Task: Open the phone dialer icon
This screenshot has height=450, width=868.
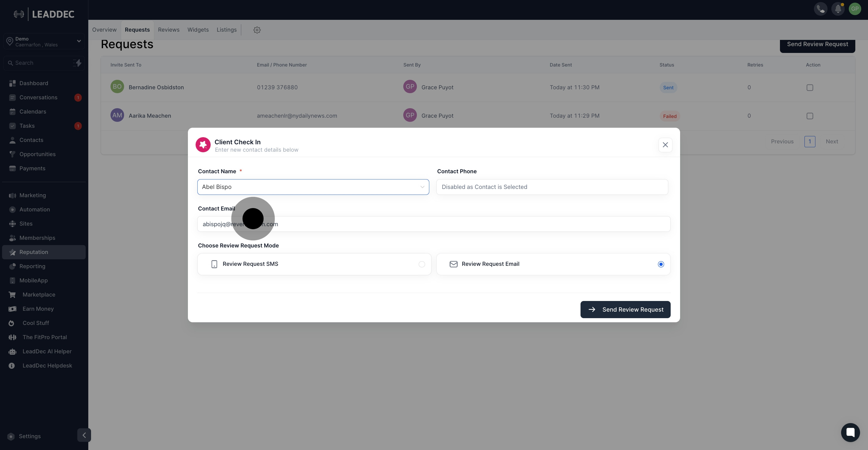Action: (x=820, y=9)
